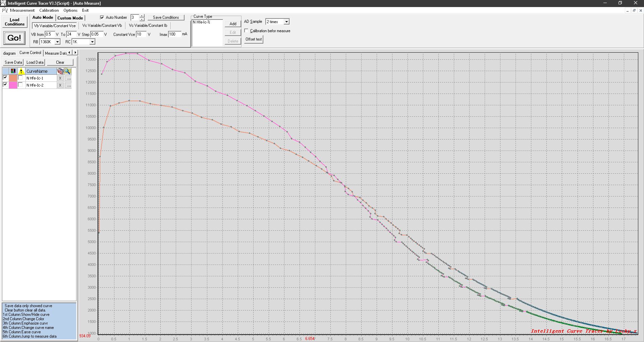Viewport: 644px width, 342px height.
Task: Click the Load Conditions button
Action: (14, 22)
